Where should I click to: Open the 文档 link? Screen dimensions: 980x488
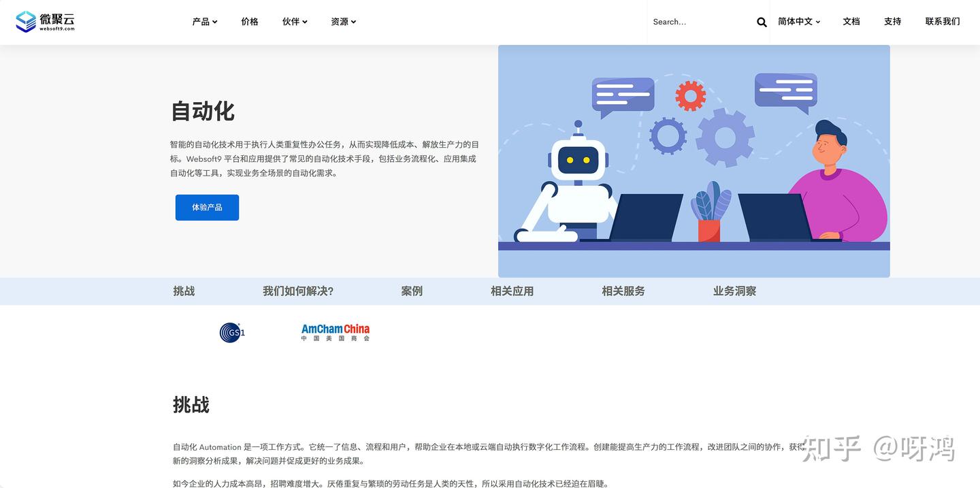tap(851, 21)
